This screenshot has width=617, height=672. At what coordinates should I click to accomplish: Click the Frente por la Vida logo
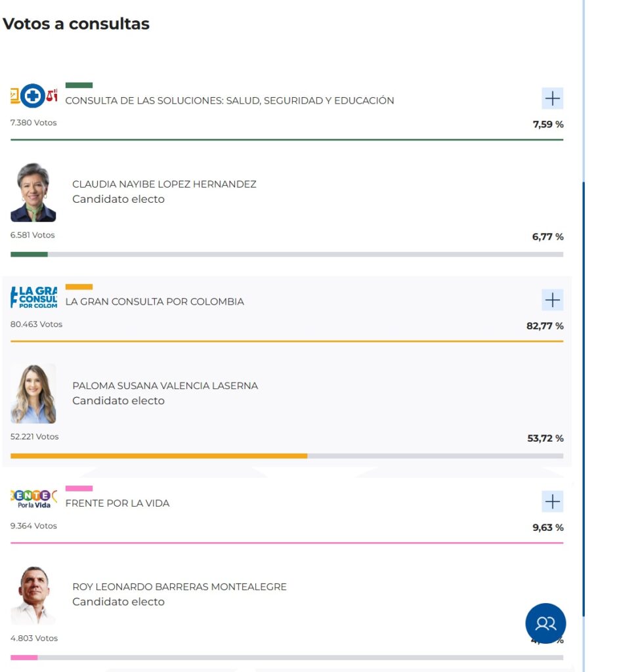coord(33,499)
